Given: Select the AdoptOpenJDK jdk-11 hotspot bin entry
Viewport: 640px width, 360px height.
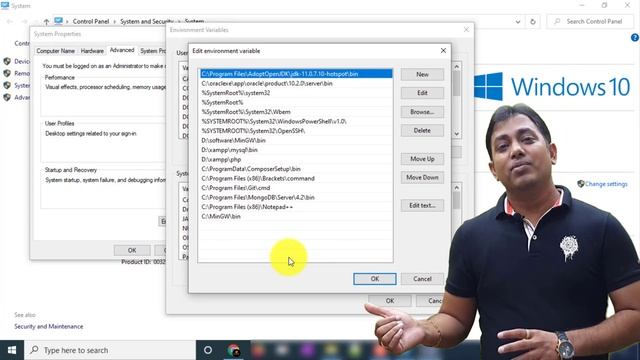Looking at the screenshot, I should [296, 74].
